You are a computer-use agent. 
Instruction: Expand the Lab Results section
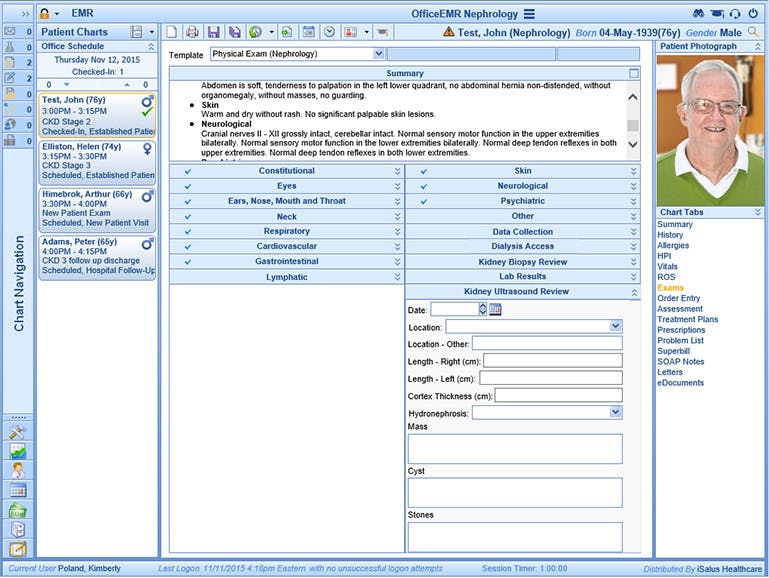[633, 277]
